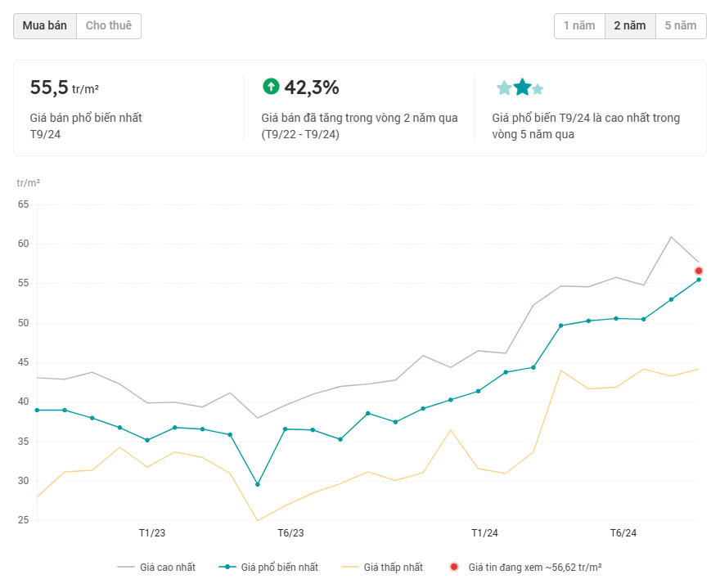Click the lowest teal data point near 29.5
The width and height of the screenshot is (720, 588).
pyautogui.click(x=258, y=484)
